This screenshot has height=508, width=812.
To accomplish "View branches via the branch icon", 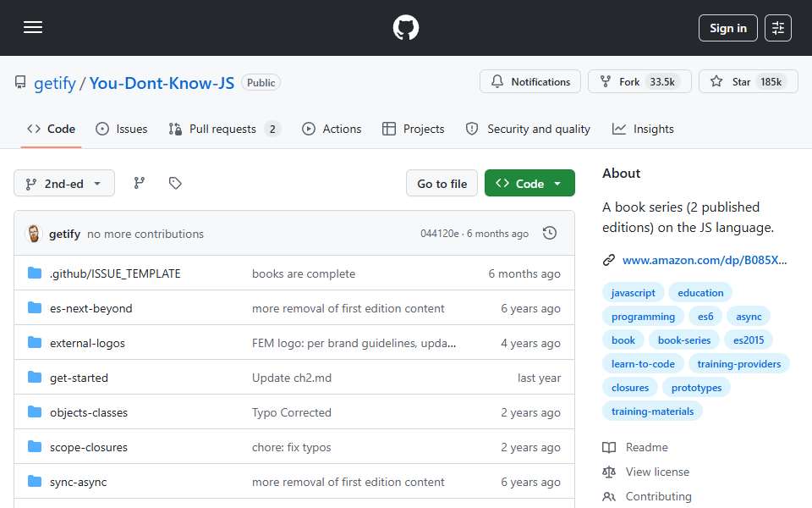I will point(140,183).
